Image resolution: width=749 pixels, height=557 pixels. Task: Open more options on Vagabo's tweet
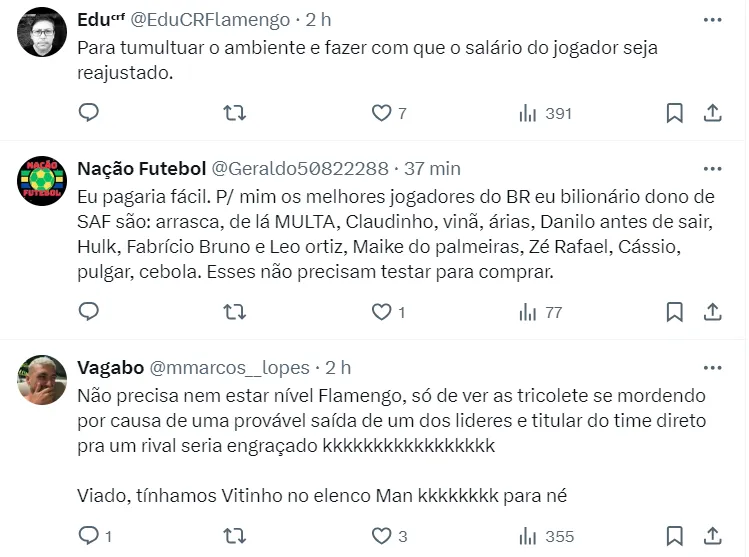(x=712, y=367)
